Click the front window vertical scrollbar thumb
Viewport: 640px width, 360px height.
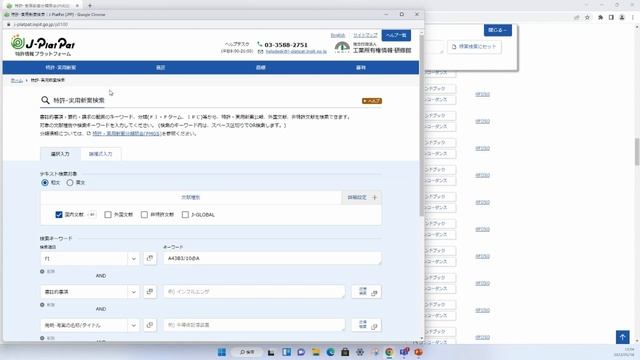click(x=422, y=127)
